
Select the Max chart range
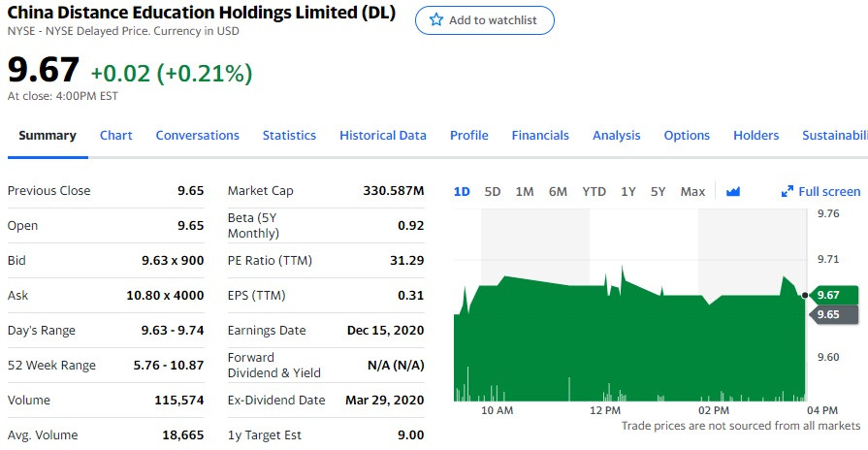pyautogui.click(x=692, y=191)
